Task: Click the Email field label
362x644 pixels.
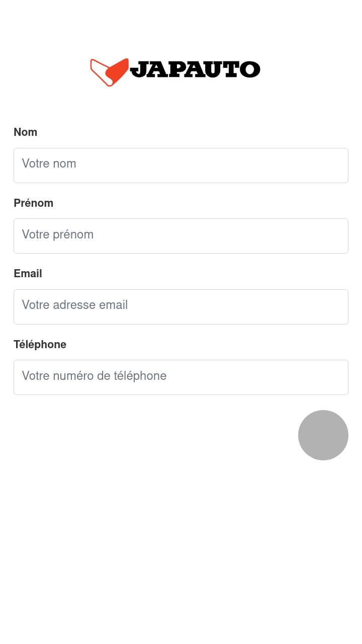Action: [28, 274]
